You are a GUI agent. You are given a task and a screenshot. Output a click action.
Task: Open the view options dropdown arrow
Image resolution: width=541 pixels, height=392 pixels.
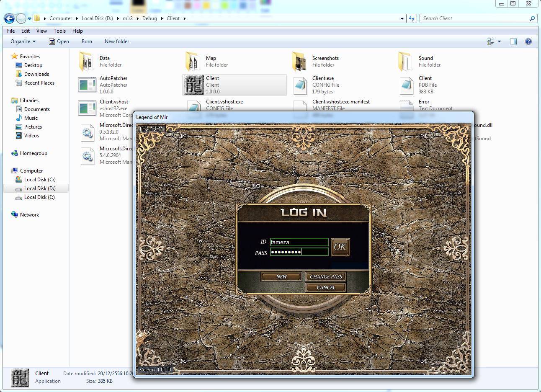499,41
